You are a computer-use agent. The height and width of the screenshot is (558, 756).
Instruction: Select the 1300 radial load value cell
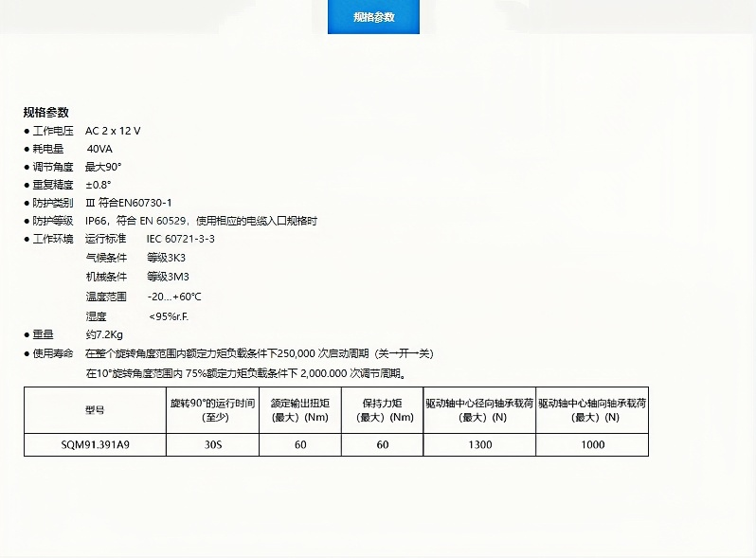(x=480, y=444)
